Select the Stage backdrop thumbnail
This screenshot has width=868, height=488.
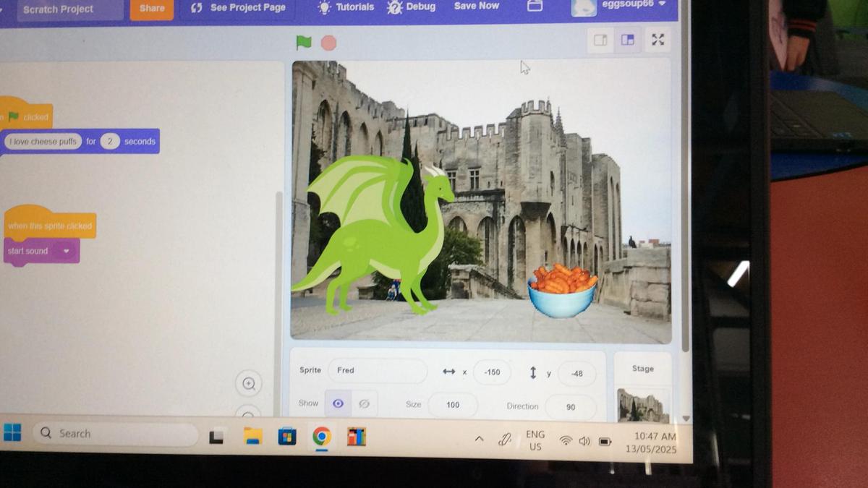pyautogui.click(x=642, y=405)
